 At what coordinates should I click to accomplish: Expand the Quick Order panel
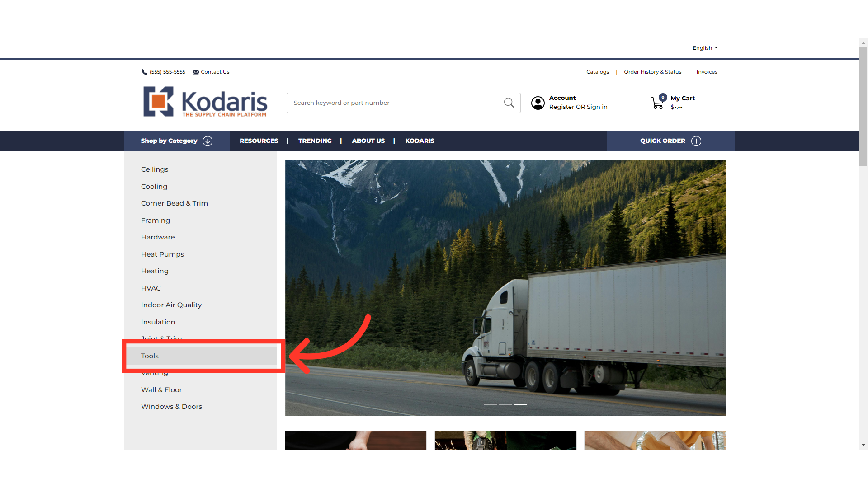point(670,141)
